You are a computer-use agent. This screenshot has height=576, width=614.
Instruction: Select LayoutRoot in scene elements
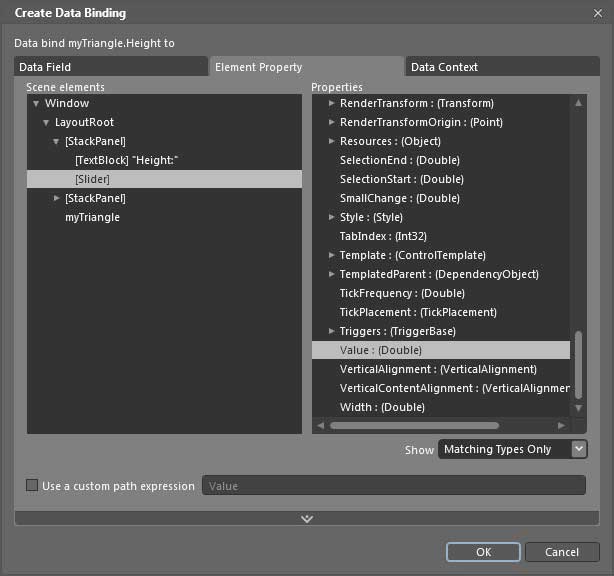coord(84,122)
